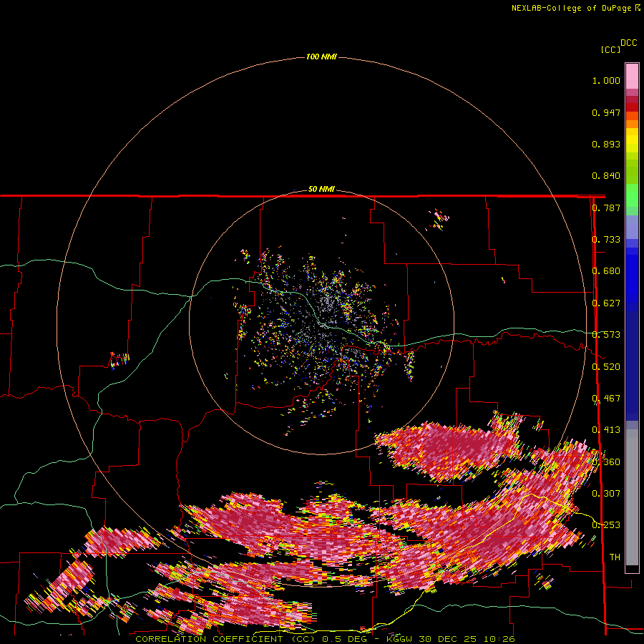Click the 10:26 timestamp in the caption
Image resolution: width=644 pixels, height=644 pixels.
pos(499,639)
